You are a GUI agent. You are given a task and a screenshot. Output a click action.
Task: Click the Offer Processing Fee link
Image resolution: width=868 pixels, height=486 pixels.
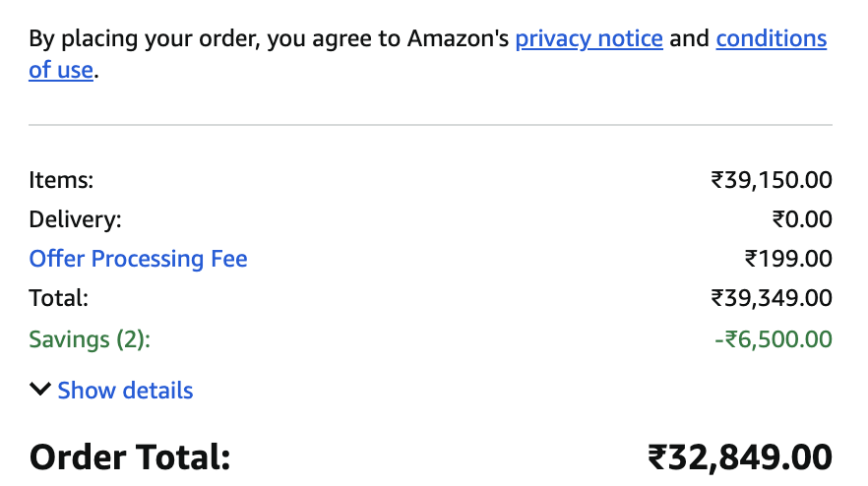tap(138, 259)
